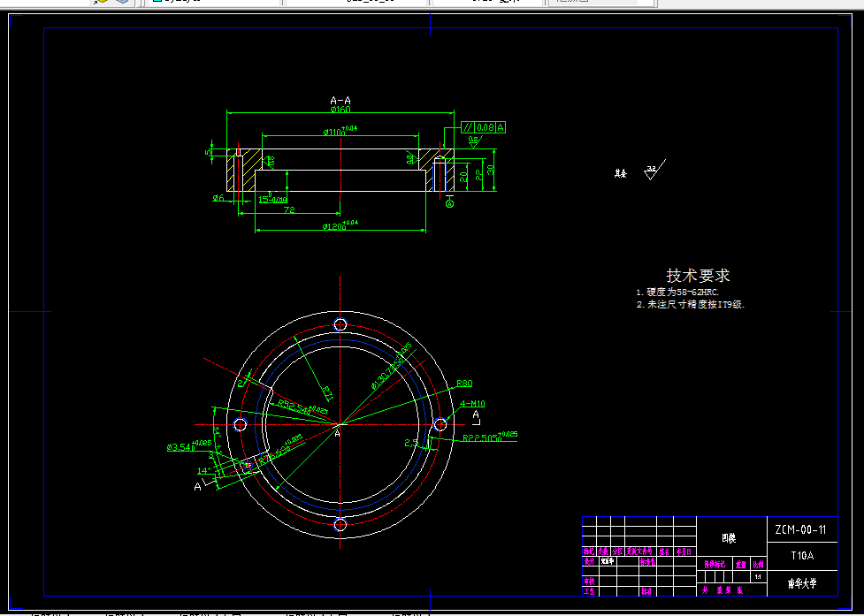This screenshot has width=864, height=616.
Task: Click the R71 radius dimension
Action: 328,392
